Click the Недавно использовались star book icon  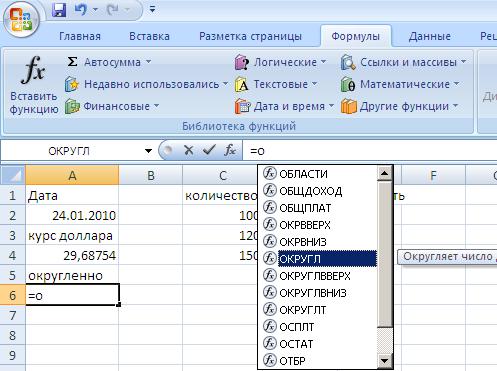pyautogui.click(x=72, y=84)
